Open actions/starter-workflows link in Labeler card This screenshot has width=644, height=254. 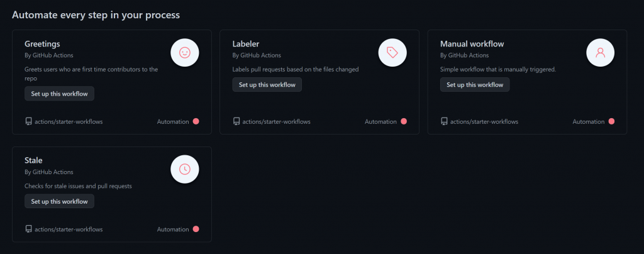pos(277,121)
